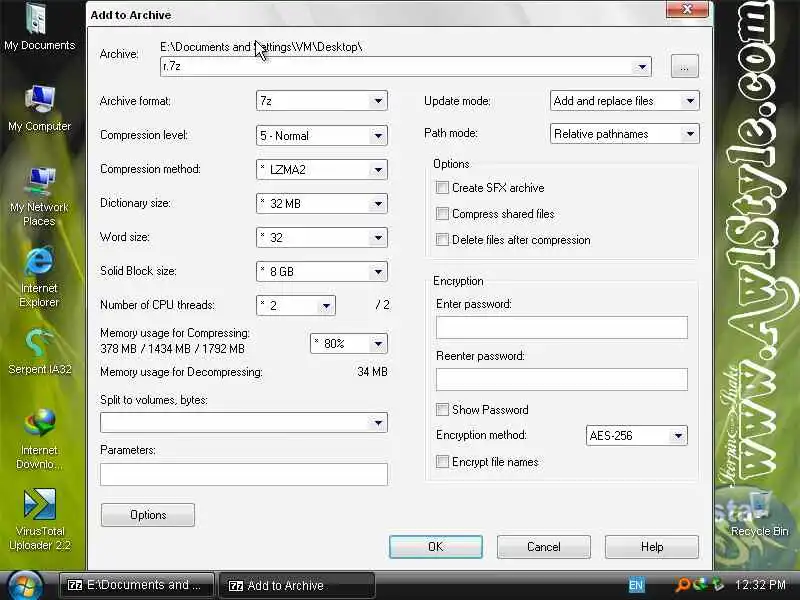Open Help for Add to Archive
This screenshot has height=600, width=800.
(x=652, y=547)
